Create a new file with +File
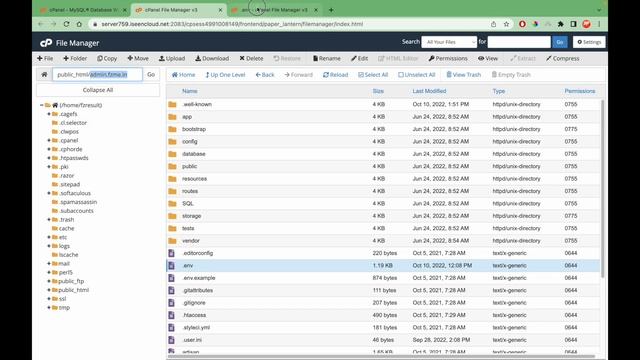The height and width of the screenshot is (360, 640). 45,58
